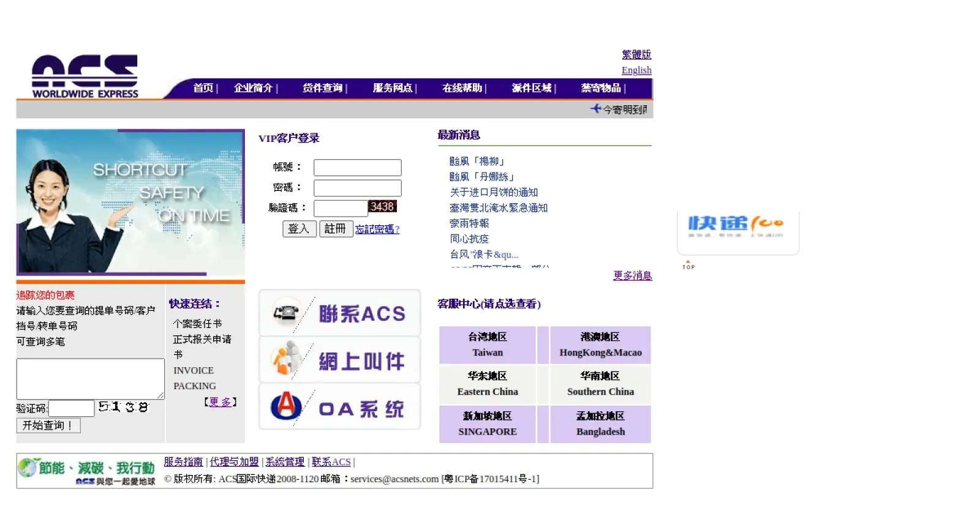Click the package tracking number text area
Viewport: 980px width, 530px height.
(x=90, y=379)
